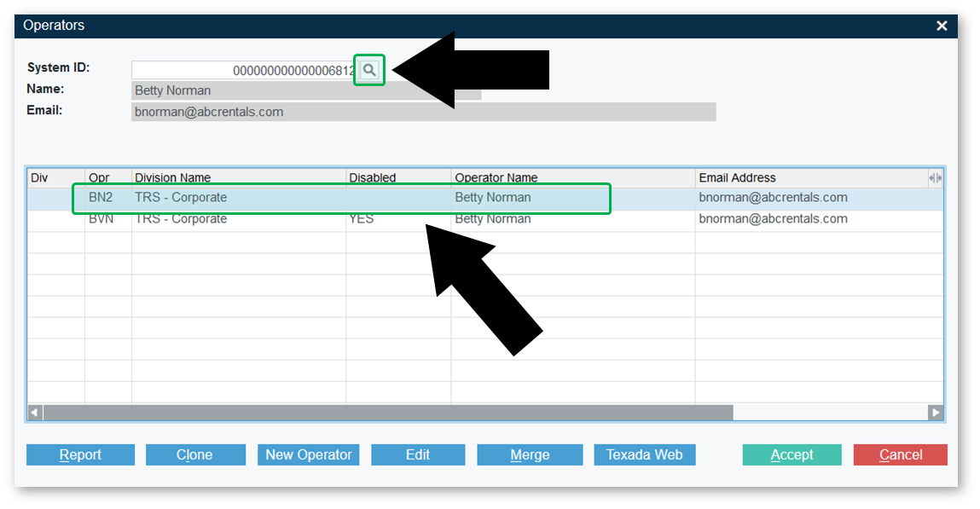The height and width of the screenshot is (509, 980).
Task: Click the System ID search magnifier icon
Action: click(369, 70)
